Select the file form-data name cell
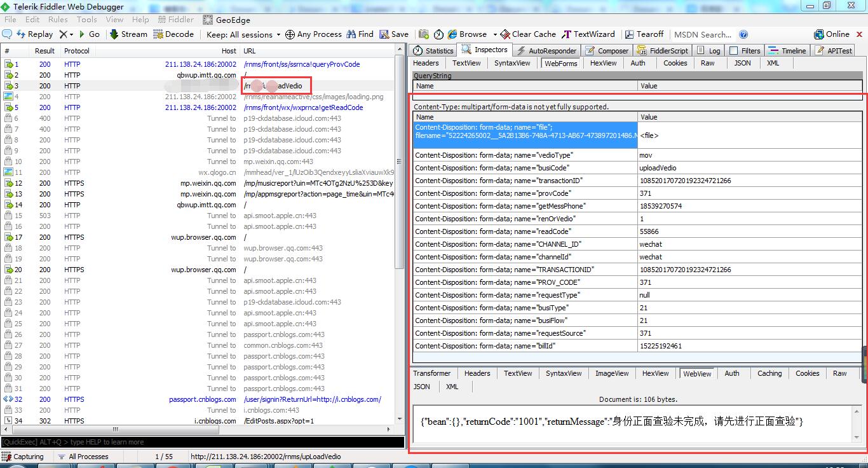The height and width of the screenshot is (468, 868). pyautogui.click(x=525, y=135)
